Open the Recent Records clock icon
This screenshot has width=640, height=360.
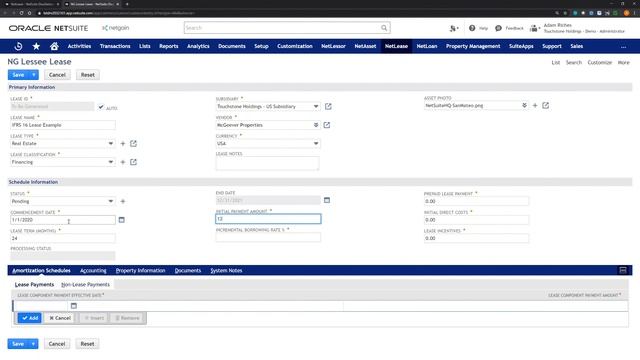pyautogui.click(x=18, y=46)
